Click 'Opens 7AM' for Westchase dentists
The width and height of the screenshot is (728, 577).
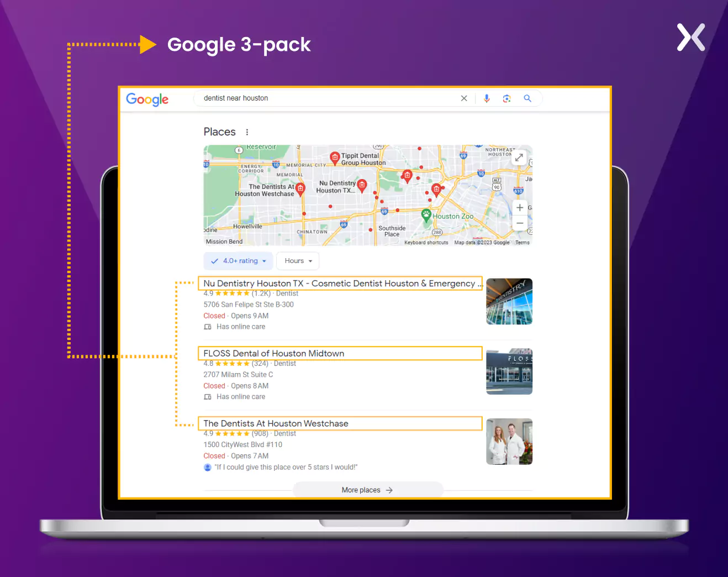pos(250,456)
